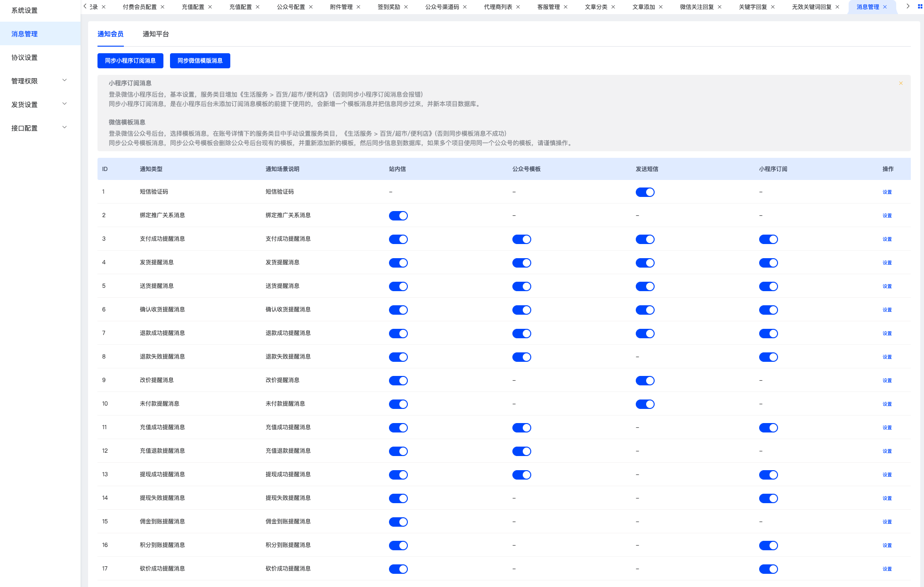The height and width of the screenshot is (587, 924).
Task: Expand the 发货设置 sidebar menu
Action: click(40, 105)
